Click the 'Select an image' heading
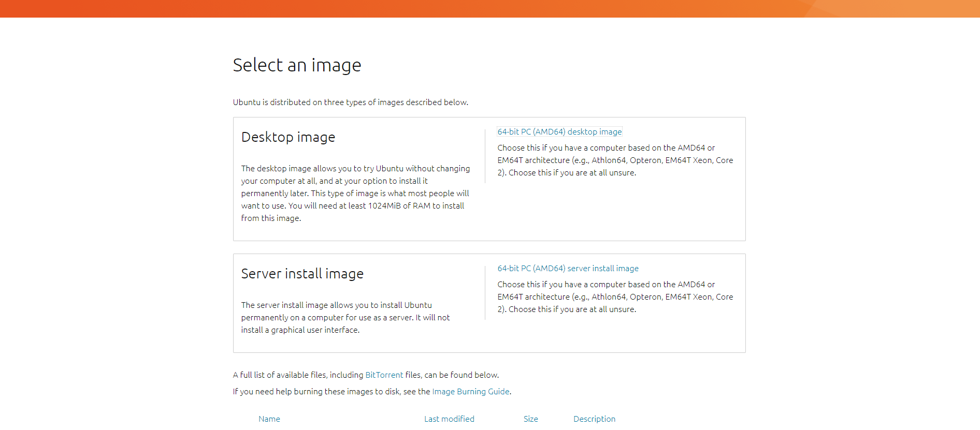Viewport: 980px width, 430px height. click(x=297, y=65)
